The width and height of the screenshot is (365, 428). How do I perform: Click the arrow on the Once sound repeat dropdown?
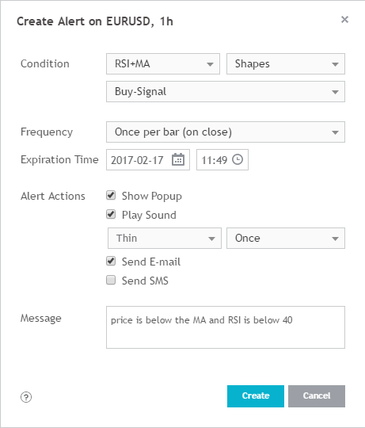[x=335, y=238]
